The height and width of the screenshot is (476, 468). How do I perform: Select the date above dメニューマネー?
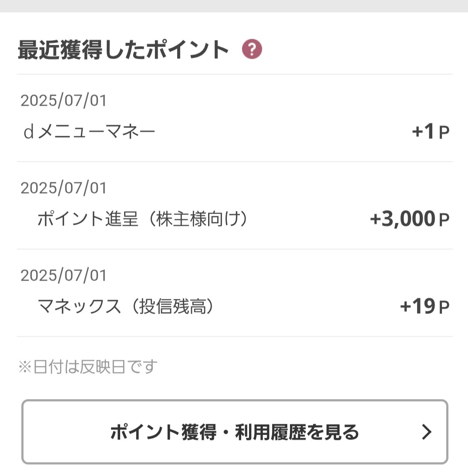pyautogui.click(x=64, y=101)
